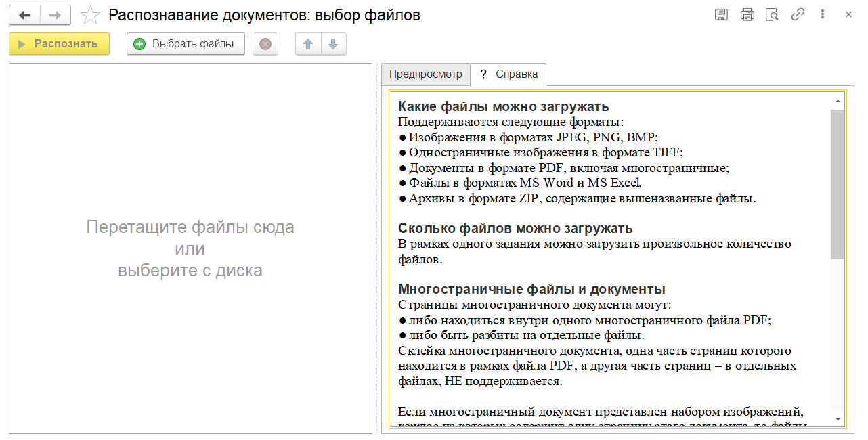Remove selected file with the red X button

tap(265, 44)
